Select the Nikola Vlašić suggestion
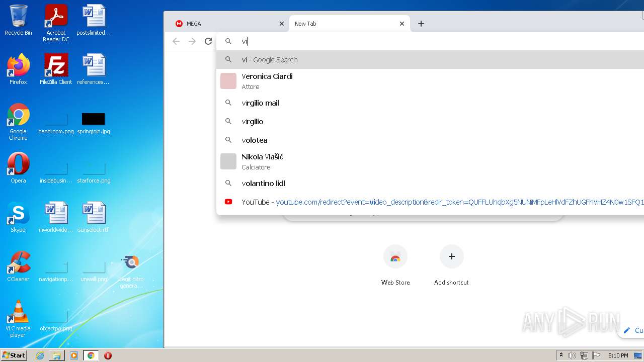The width and height of the screenshot is (644, 362). (x=430, y=161)
